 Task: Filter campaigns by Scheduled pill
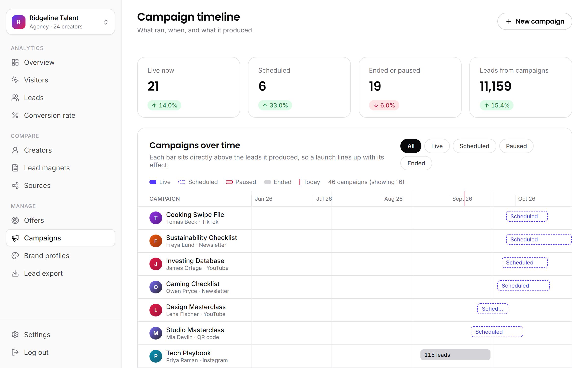click(x=474, y=146)
